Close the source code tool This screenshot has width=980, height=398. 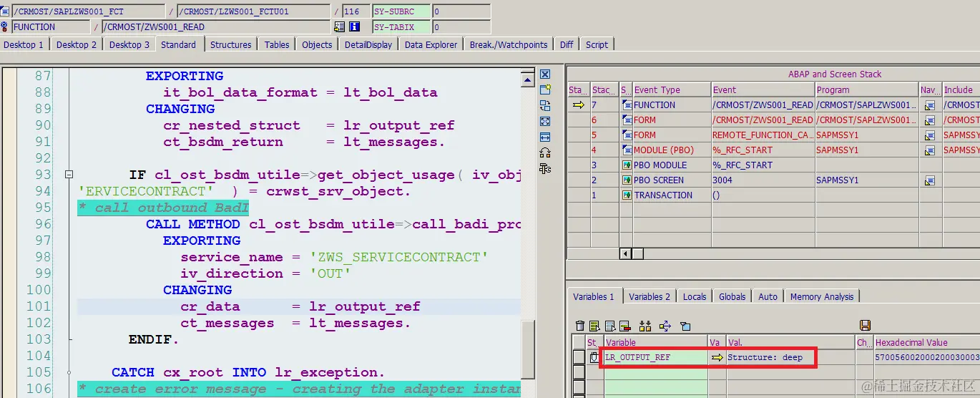point(545,74)
